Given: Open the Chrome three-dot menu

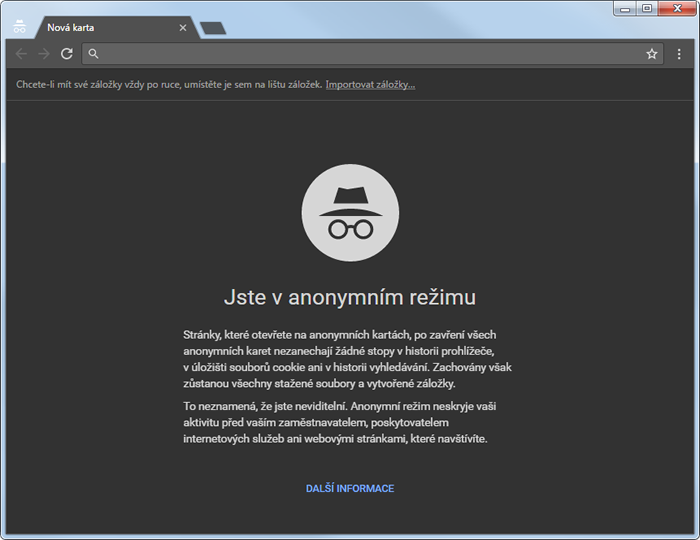Looking at the screenshot, I should pos(679,54).
